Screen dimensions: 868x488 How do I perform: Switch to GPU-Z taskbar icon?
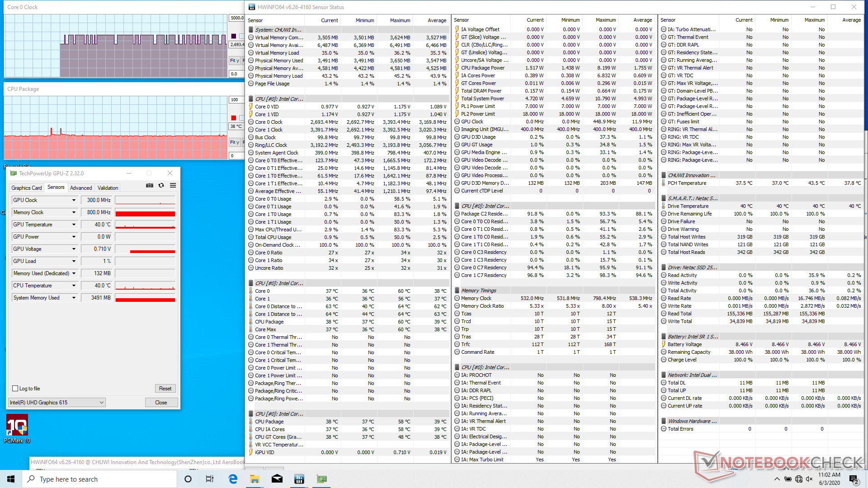(x=321, y=479)
